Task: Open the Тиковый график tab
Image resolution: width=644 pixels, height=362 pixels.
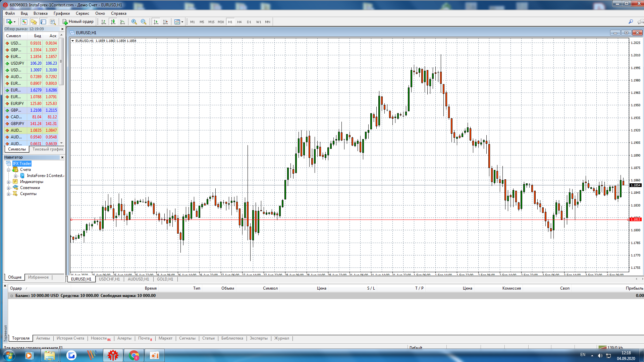Action: (48, 149)
